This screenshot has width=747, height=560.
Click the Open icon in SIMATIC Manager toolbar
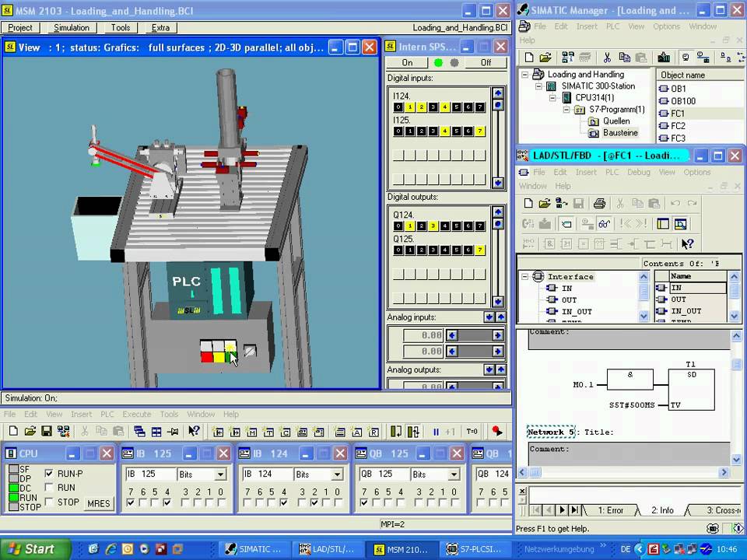(545, 58)
